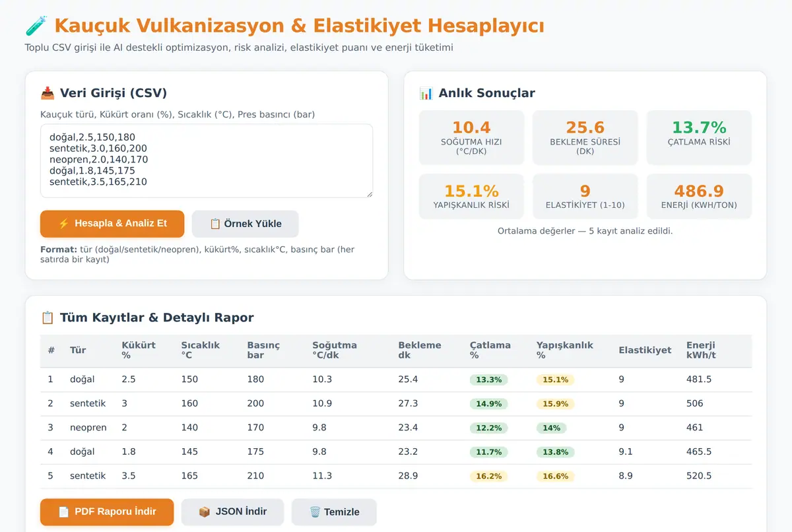
Task: Click elasticity value 9.1
Action: [626, 452]
